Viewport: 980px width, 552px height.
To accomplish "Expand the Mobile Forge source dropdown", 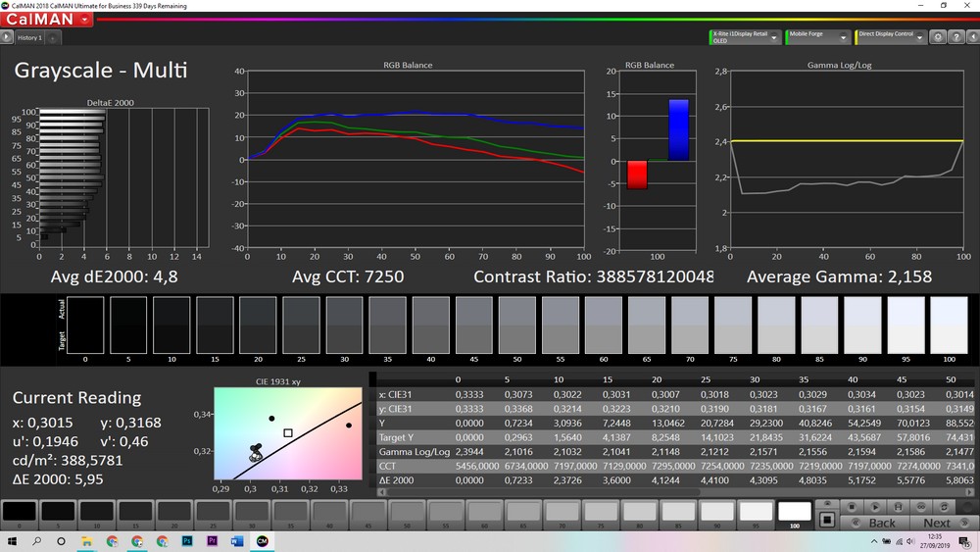I will 843,37.
